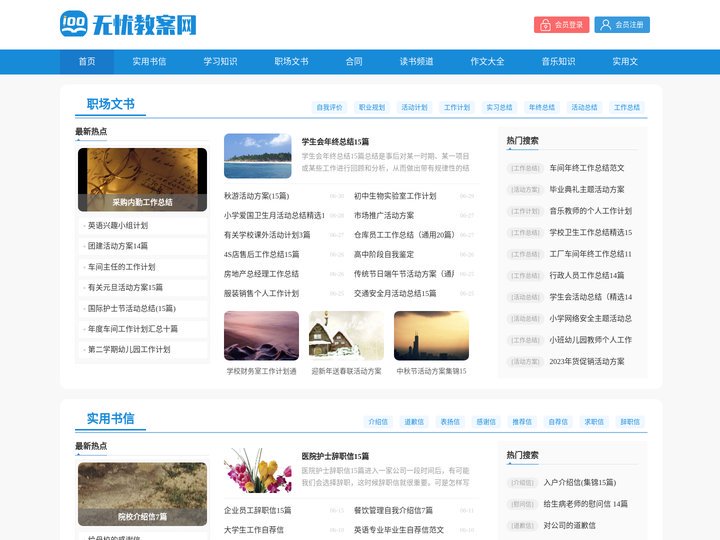Open 车间年终工作总结范文 hot search
720x540 pixels.
tap(587, 168)
